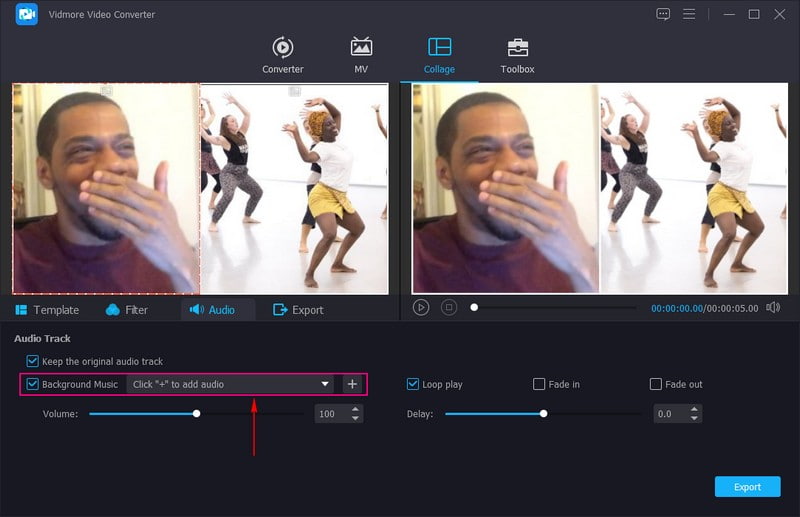The image size is (800, 517).
Task: Switch to the MV section
Action: [x=361, y=56]
